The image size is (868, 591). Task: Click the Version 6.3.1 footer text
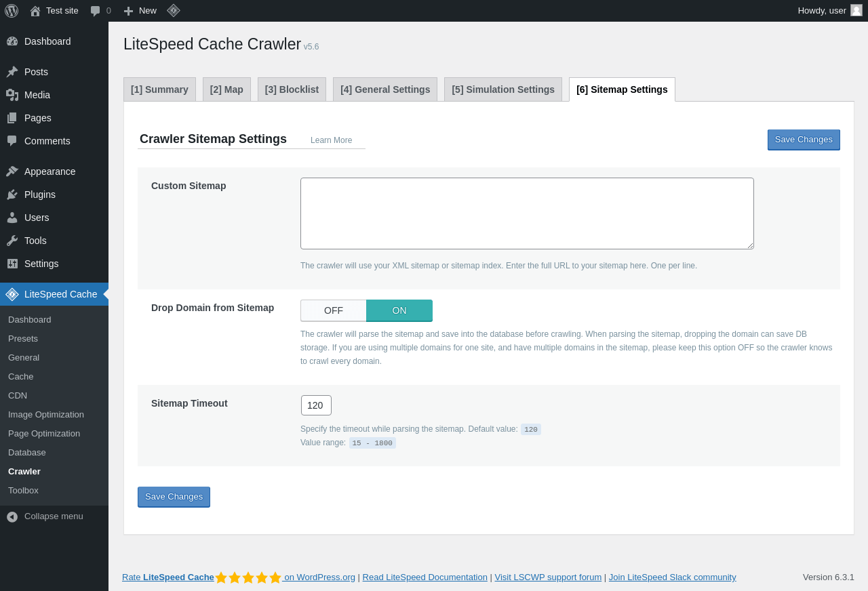[829, 577]
